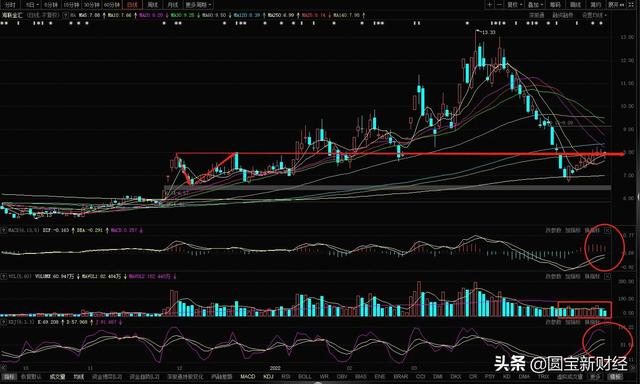Viewport: 640px width, 384px height.
Task: Switch to the 分时 intraday view
Action: point(10,5)
